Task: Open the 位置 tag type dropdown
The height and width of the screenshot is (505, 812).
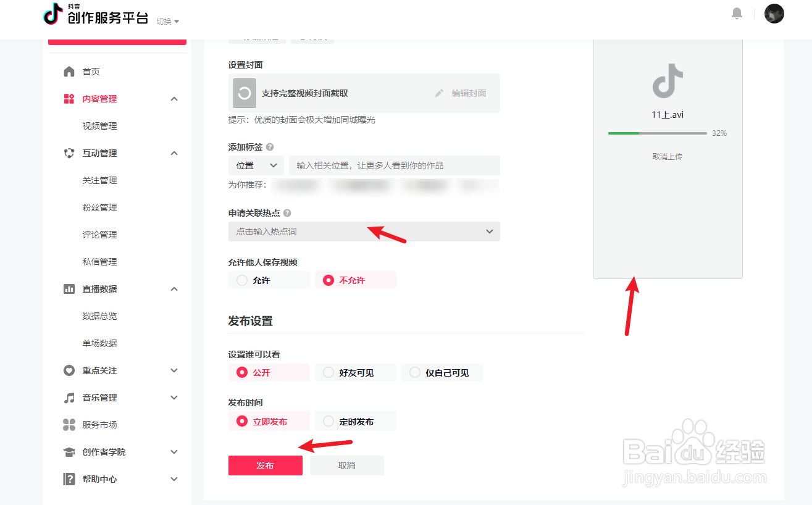Action: click(255, 165)
